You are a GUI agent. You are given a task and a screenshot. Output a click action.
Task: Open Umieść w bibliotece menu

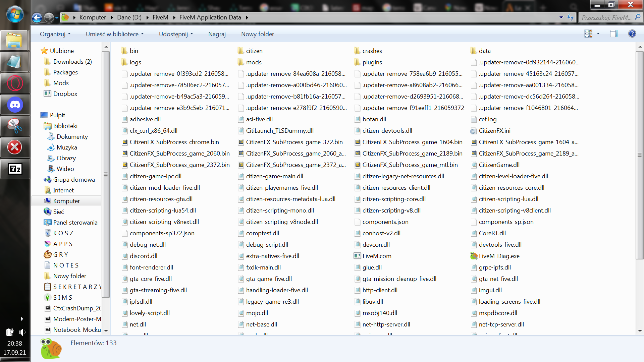coord(115,34)
